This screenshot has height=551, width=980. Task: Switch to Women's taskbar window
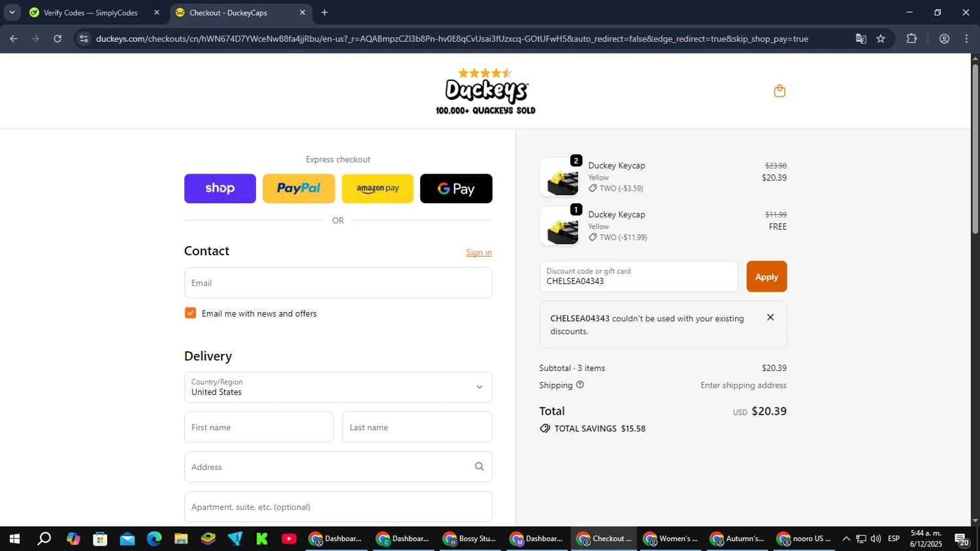tap(671, 539)
